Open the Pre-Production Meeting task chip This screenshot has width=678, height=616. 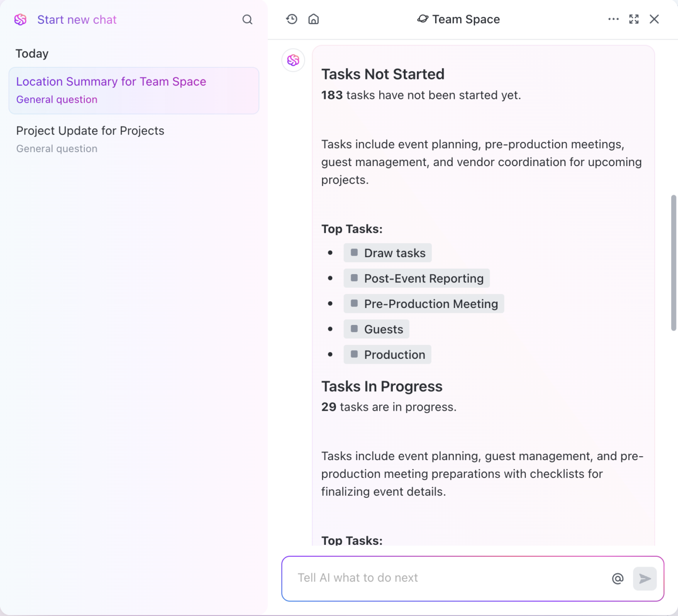[424, 304]
